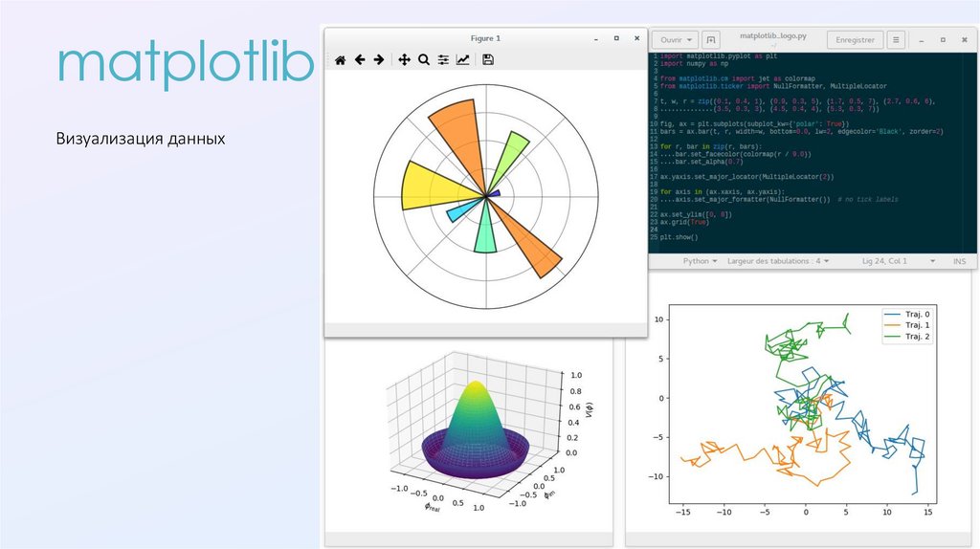This screenshot has width=980, height=549.
Task: Open Edit axis and curve parameters icon
Action: [x=463, y=60]
